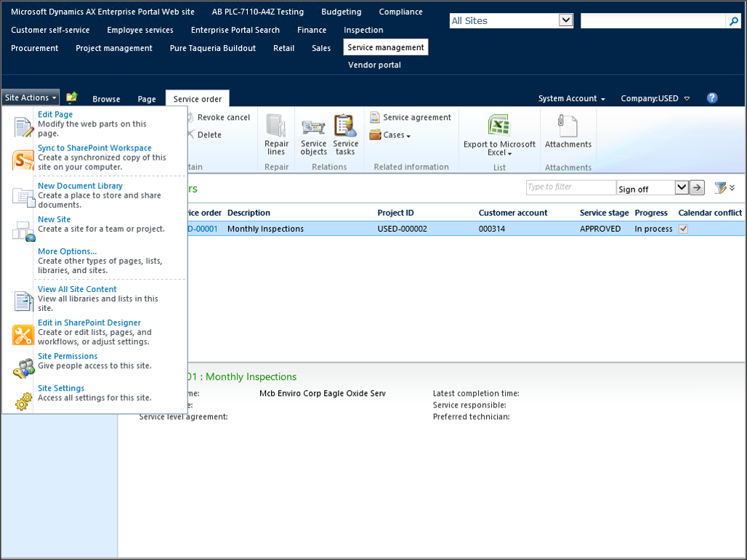The image size is (747, 560).
Task: Click the blue help question mark icon
Action: [x=712, y=98]
